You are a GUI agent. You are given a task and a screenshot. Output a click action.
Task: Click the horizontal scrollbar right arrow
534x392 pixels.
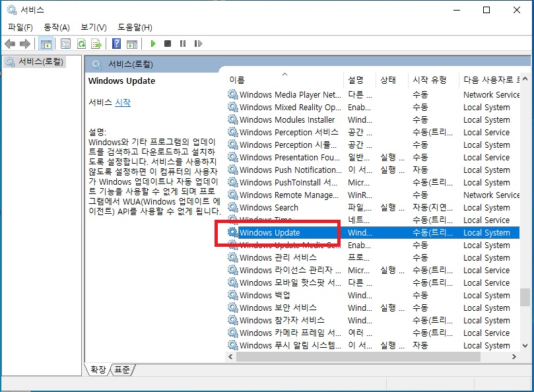514,356
